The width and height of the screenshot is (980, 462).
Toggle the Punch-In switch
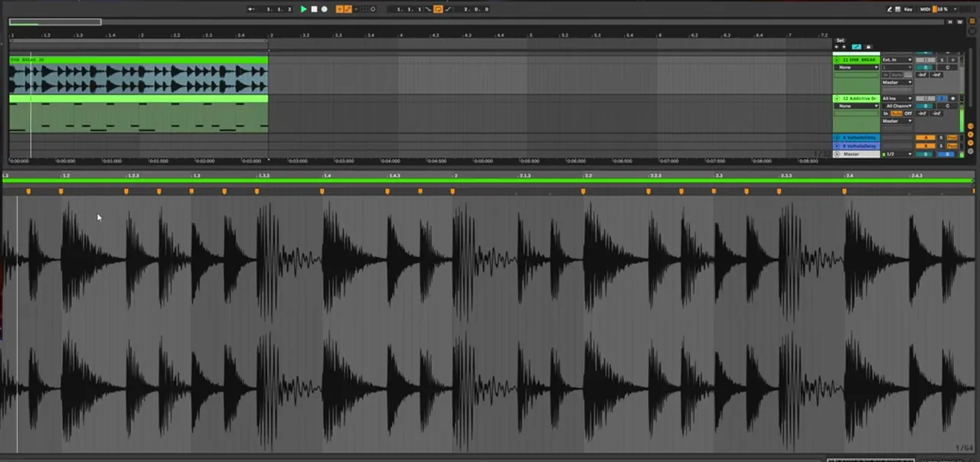click(429, 9)
